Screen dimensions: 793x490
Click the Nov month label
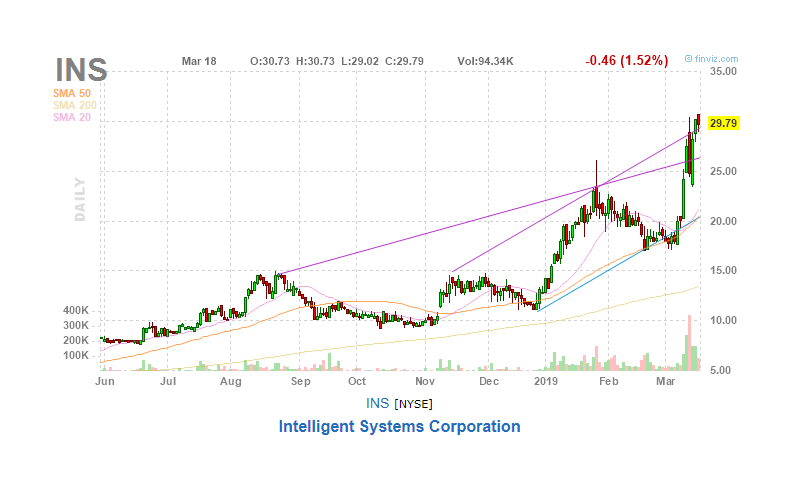pyautogui.click(x=425, y=381)
